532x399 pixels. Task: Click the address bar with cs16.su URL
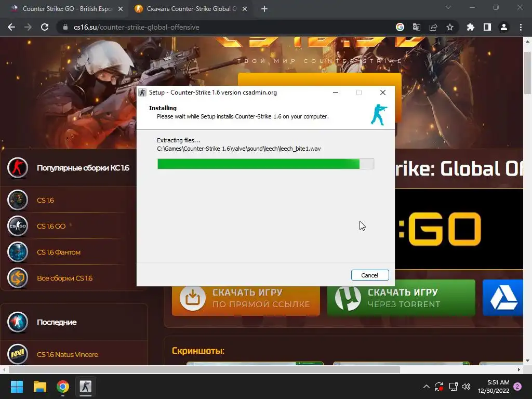tap(224, 27)
